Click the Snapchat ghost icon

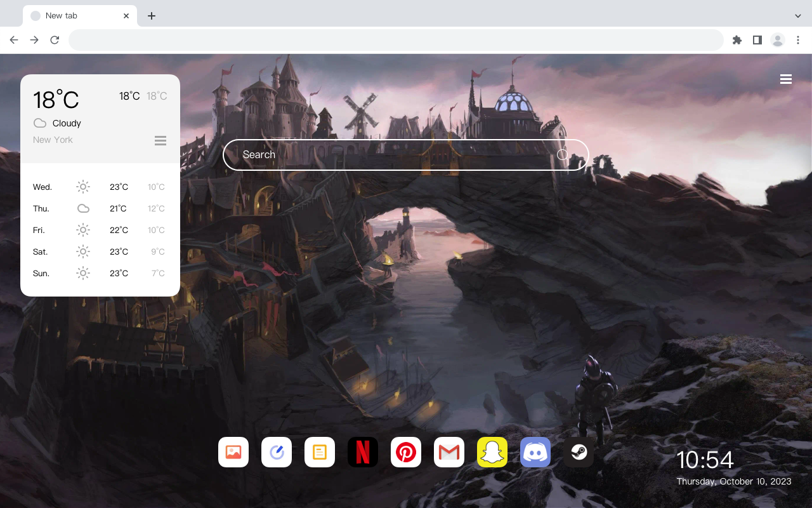point(492,452)
